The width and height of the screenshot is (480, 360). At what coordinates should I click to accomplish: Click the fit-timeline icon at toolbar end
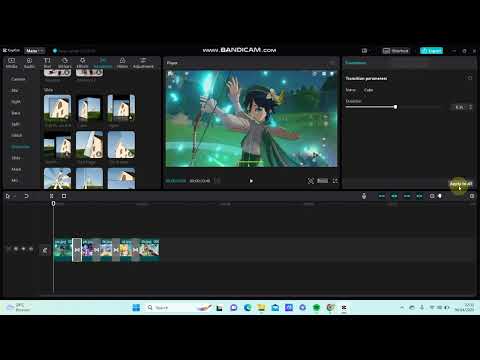(472, 196)
